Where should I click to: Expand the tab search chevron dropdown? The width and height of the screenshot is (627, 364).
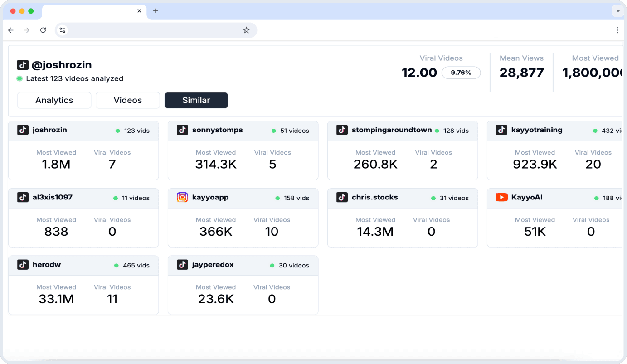click(x=617, y=11)
